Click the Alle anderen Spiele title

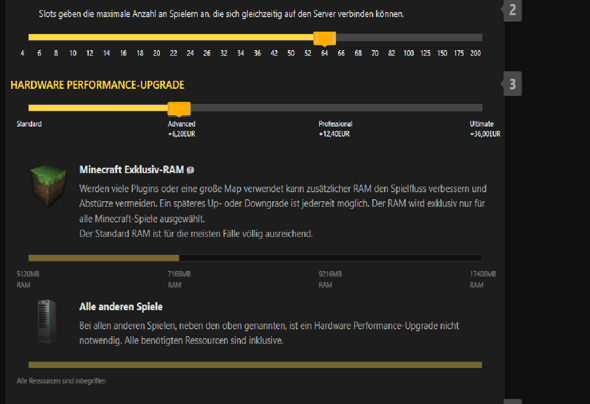[x=121, y=307]
